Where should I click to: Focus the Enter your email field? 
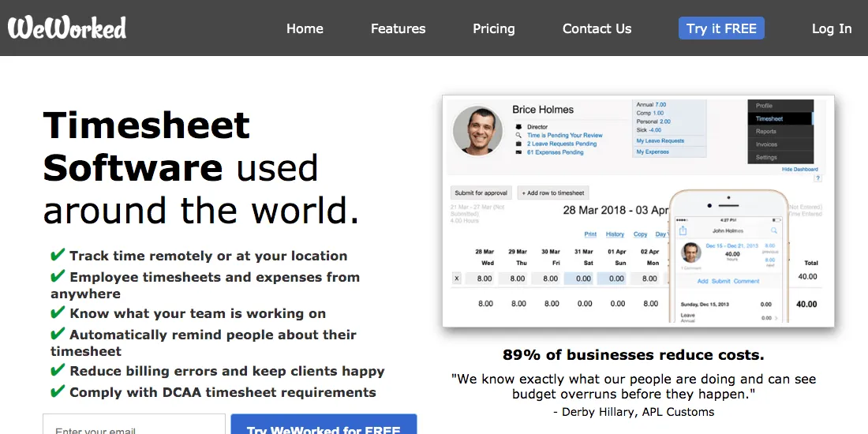pyautogui.click(x=134, y=424)
